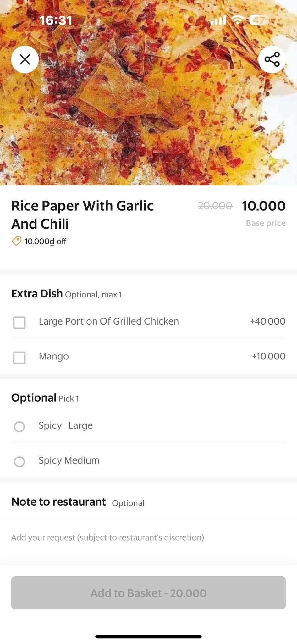Choose the Spicy Medium radio option

[x=19, y=461]
